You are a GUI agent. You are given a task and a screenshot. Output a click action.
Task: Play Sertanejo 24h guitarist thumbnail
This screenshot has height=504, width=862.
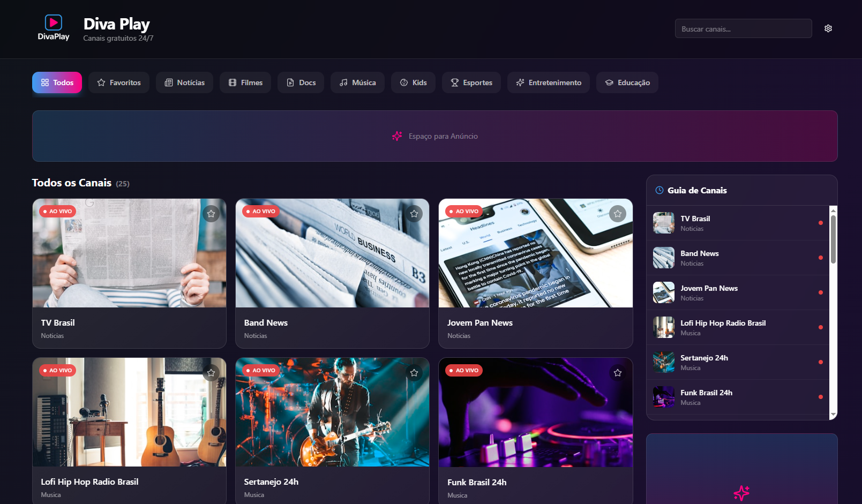click(x=333, y=412)
